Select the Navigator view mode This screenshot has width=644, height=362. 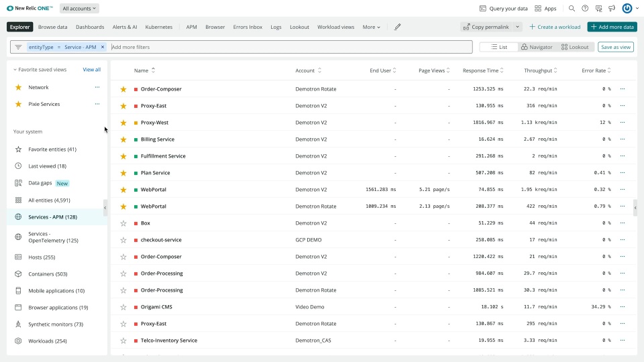(x=537, y=47)
